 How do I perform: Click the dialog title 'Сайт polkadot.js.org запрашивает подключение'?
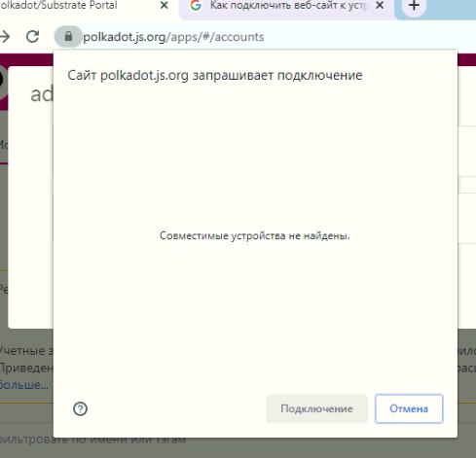point(215,76)
